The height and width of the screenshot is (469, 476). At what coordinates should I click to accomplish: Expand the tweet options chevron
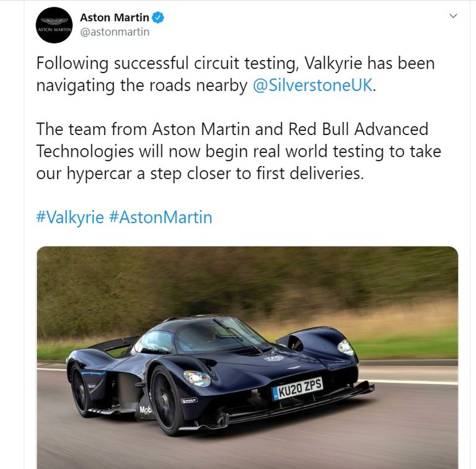pos(453,15)
